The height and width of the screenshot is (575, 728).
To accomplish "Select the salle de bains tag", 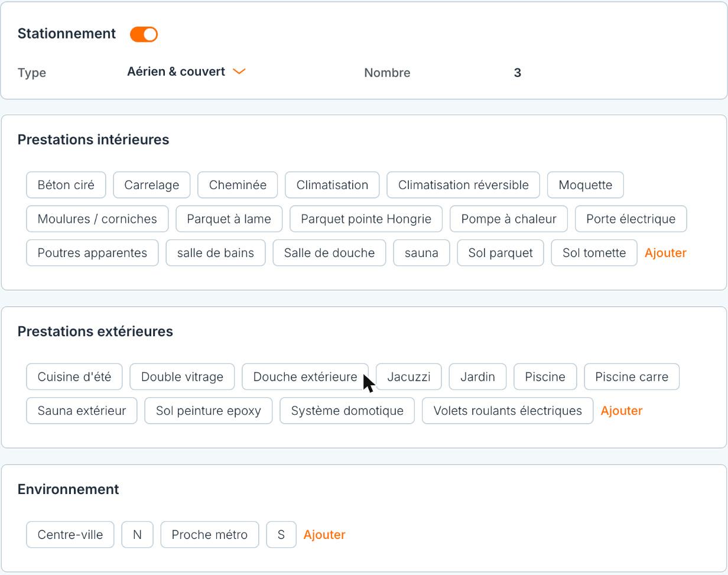I will pyautogui.click(x=215, y=253).
